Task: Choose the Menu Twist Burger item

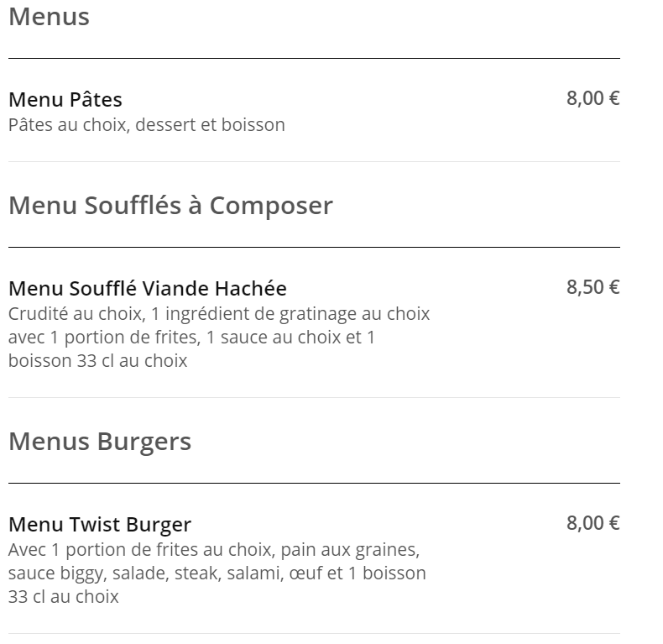Action: click(x=100, y=524)
